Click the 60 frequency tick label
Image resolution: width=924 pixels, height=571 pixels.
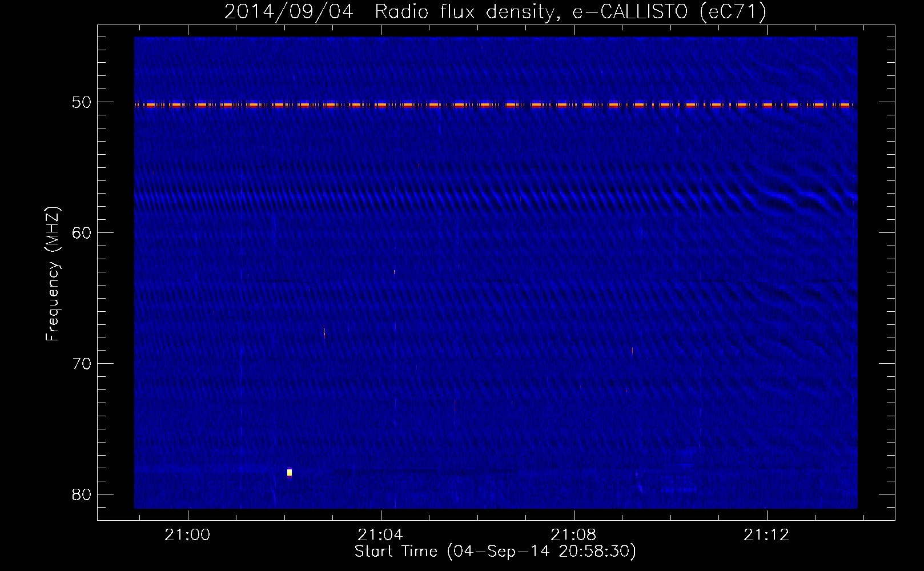tap(81, 233)
